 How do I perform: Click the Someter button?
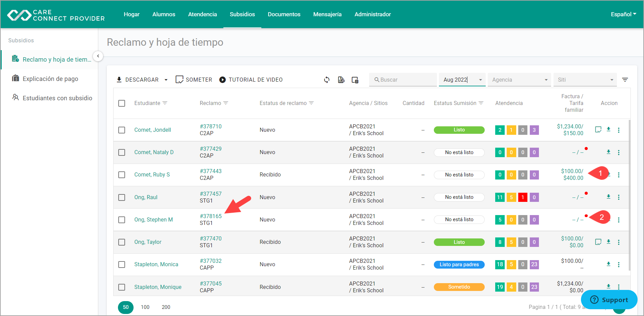[x=194, y=80]
